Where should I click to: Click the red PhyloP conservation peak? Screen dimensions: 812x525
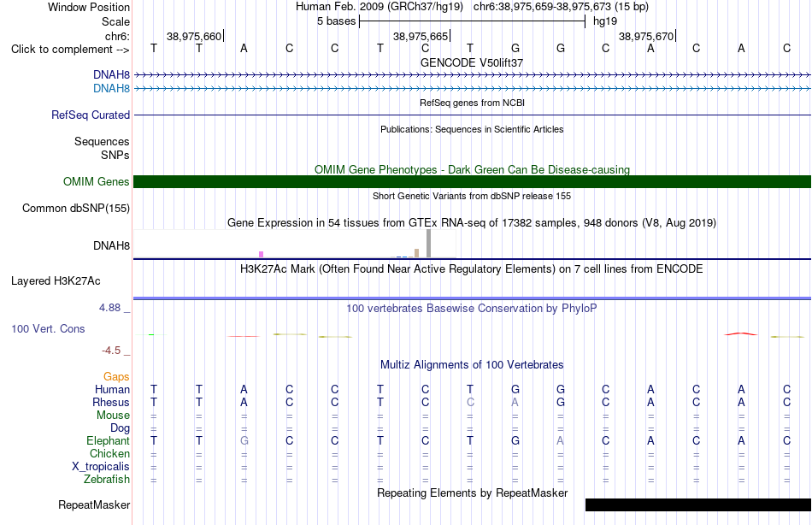(x=740, y=333)
